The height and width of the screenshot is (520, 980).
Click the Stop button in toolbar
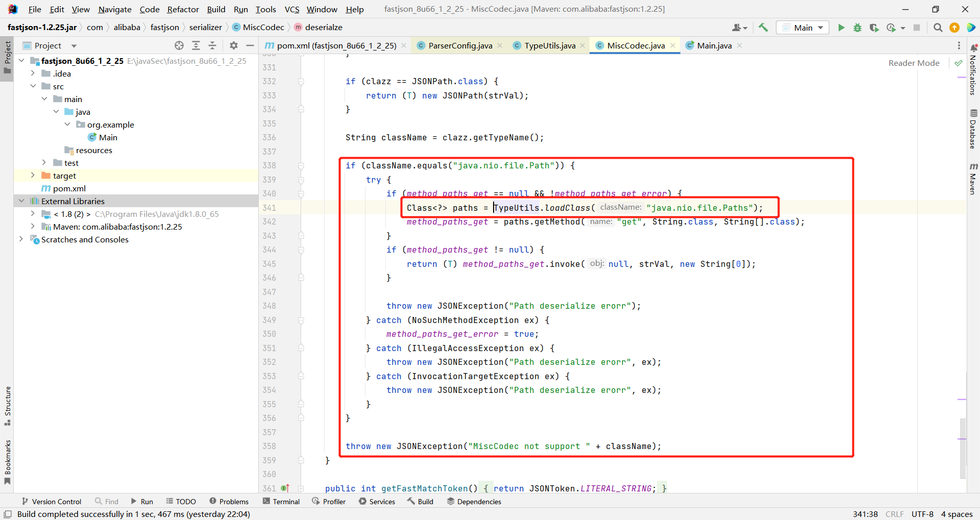pyautogui.click(x=917, y=28)
